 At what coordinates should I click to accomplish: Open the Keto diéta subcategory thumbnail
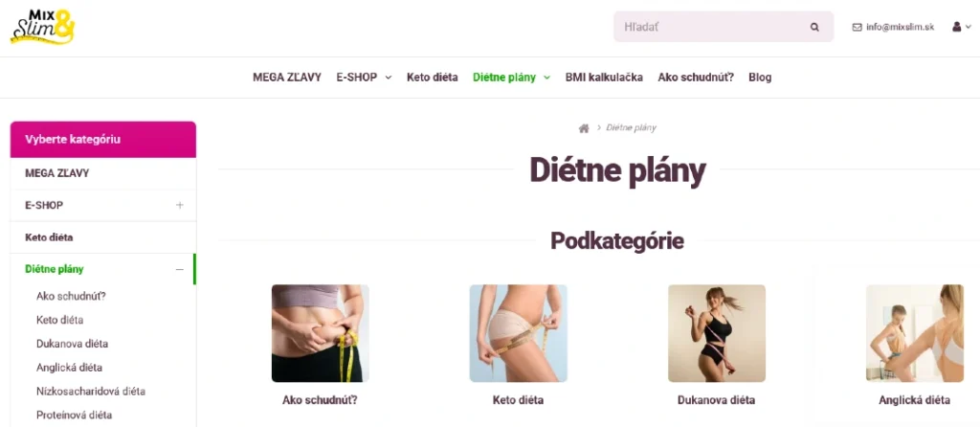point(518,333)
